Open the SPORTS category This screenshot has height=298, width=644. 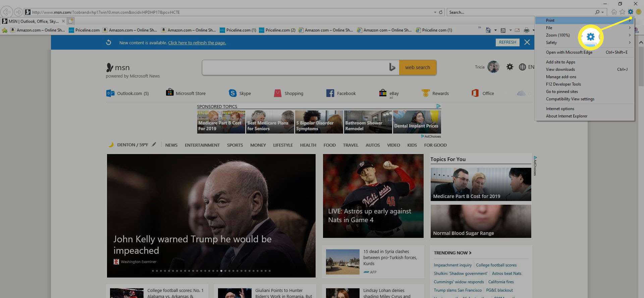point(235,145)
